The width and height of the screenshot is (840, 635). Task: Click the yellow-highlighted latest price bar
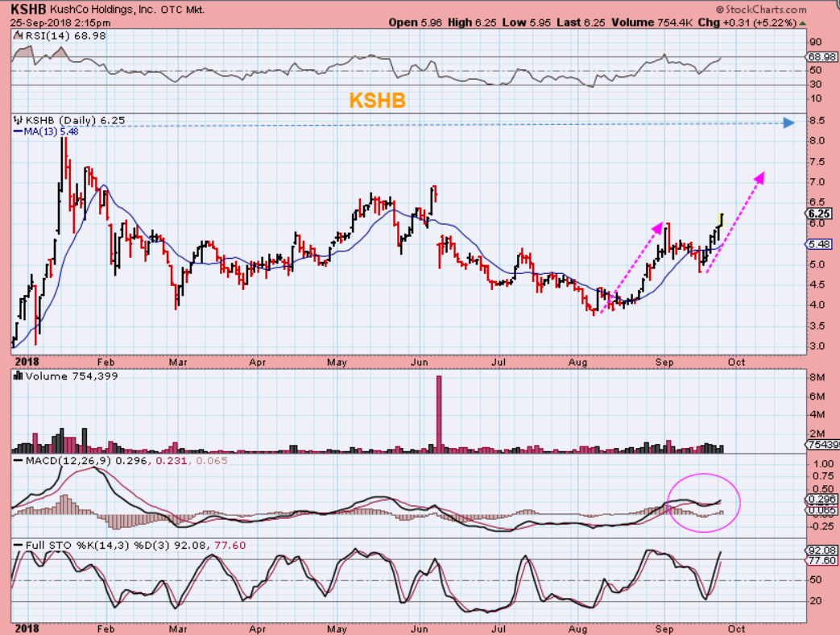[x=721, y=220]
